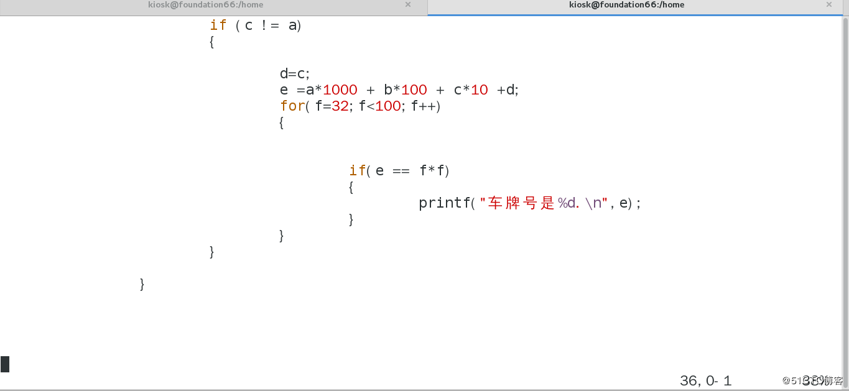Click the cursor position '36, 0- 1' in status line
Screen dimensions: 849x391
click(x=706, y=381)
